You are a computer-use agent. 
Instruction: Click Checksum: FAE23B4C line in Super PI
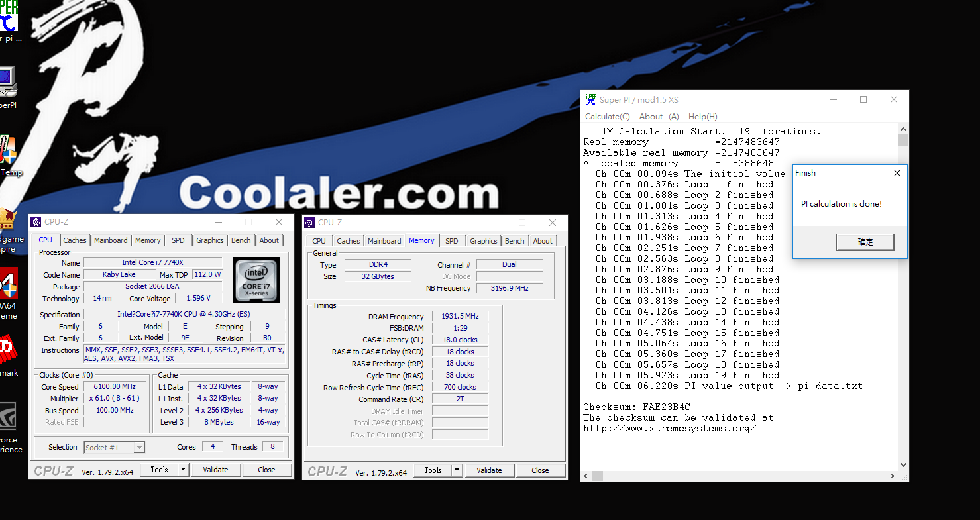[637, 407]
